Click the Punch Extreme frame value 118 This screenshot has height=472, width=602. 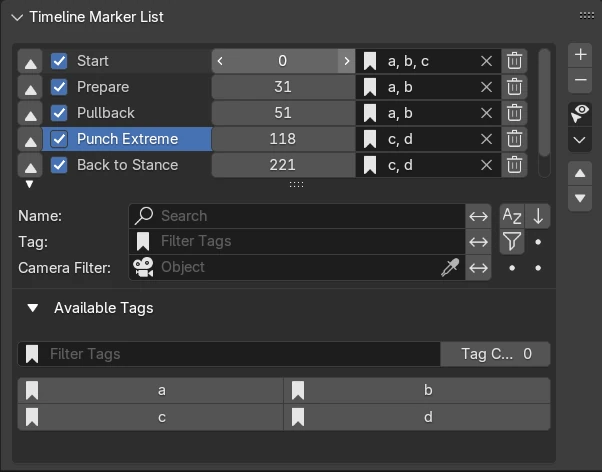coord(283,139)
